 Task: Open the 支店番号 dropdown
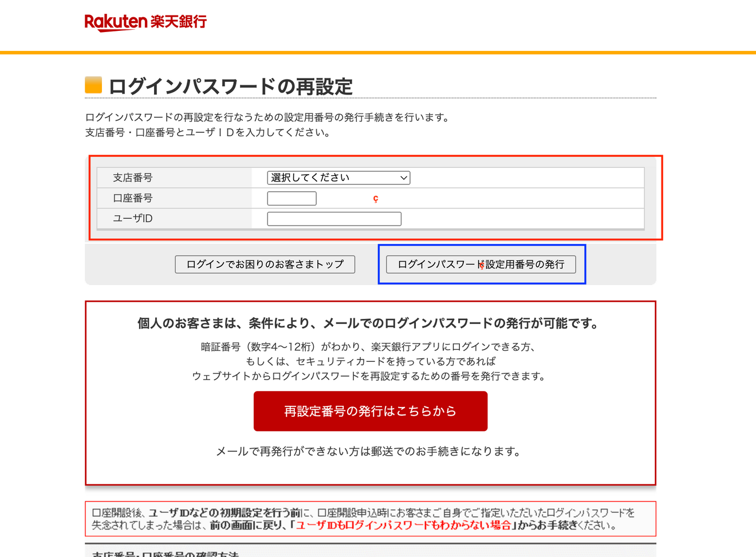tap(338, 177)
